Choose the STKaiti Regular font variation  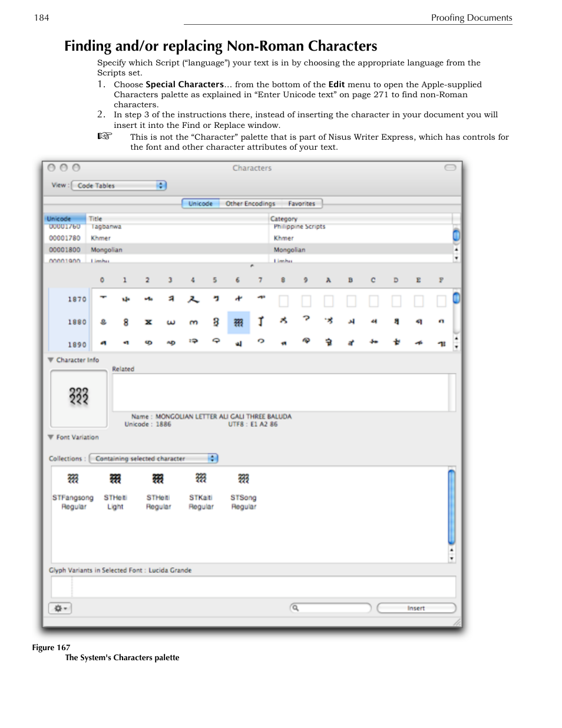point(201,490)
